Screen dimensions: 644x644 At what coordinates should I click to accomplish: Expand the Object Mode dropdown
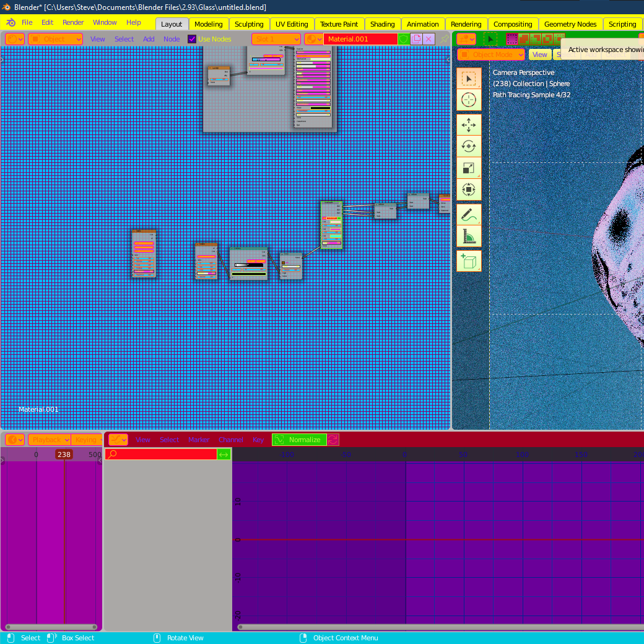[491, 54]
